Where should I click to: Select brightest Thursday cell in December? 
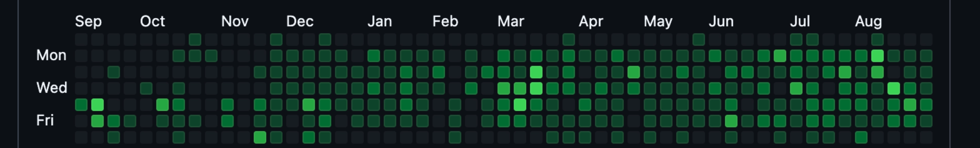[309, 104]
